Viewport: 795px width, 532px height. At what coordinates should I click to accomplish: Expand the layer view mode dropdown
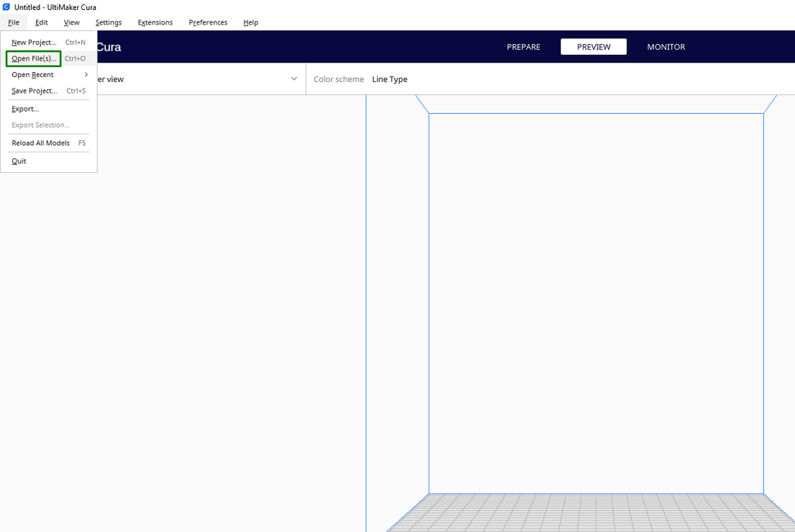pos(293,79)
